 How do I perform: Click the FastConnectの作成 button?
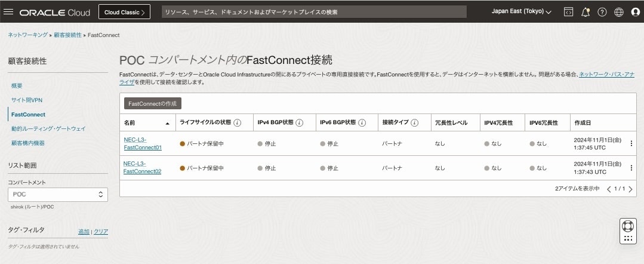pos(152,103)
